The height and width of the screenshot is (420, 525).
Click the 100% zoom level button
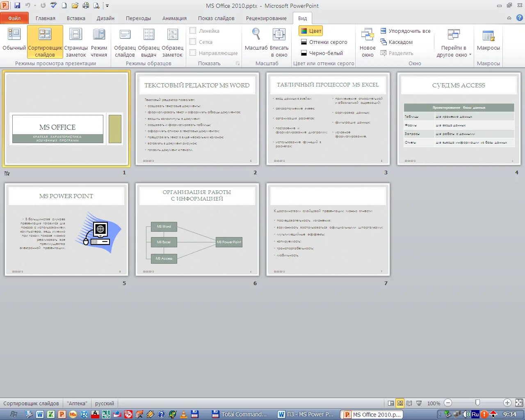[434, 403]
